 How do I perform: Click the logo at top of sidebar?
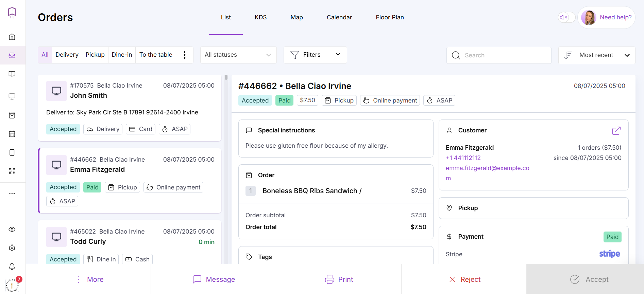coord(12,13)
